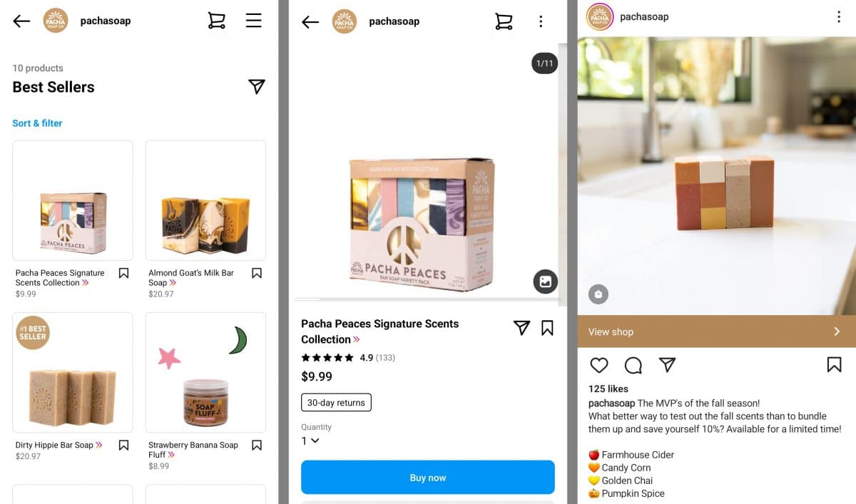The width and height of the screenshot is (856, 504).
Task: Open the hamburger menu icon
Action: click(254, 21)
